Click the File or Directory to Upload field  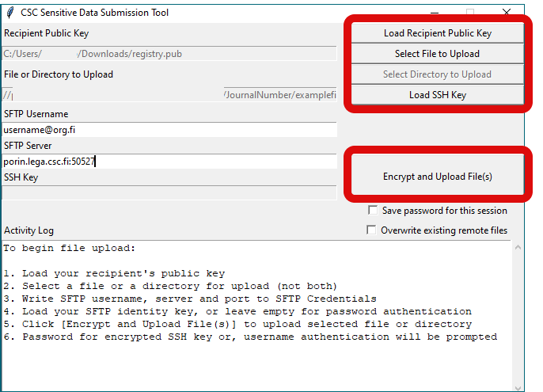[x=169, y=95]
